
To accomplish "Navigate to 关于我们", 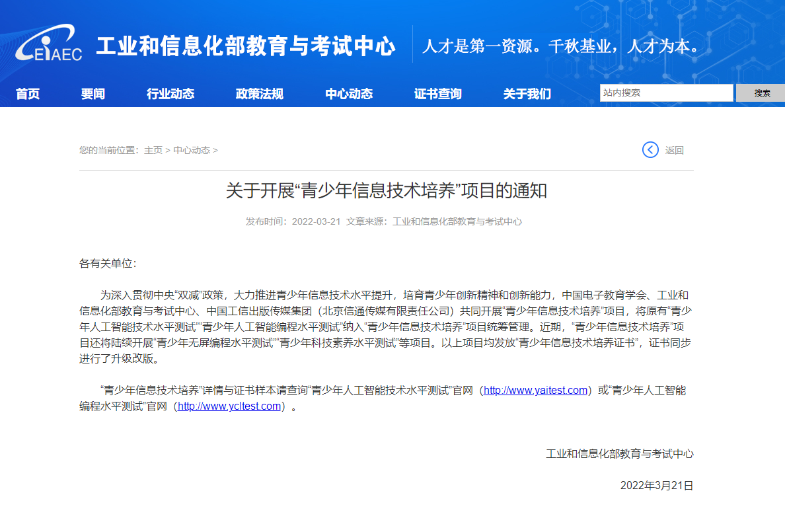I will tap(527, 94).
